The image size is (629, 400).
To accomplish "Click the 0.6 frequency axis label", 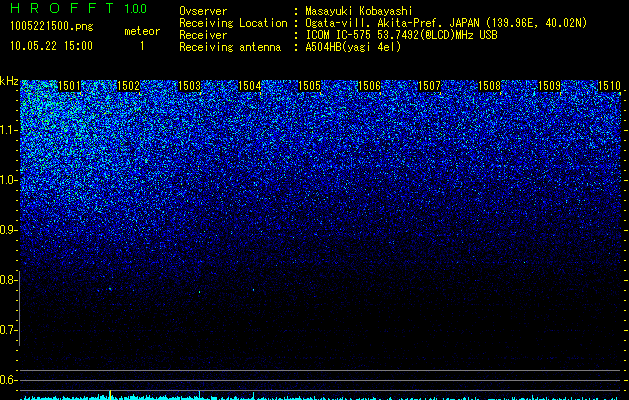I will (8, 380).
